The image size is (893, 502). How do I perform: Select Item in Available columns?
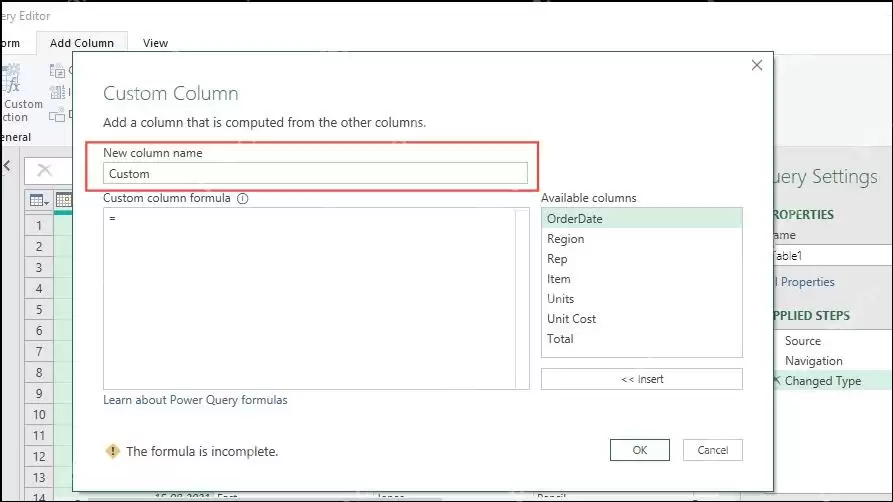click(x=641, y=279)
